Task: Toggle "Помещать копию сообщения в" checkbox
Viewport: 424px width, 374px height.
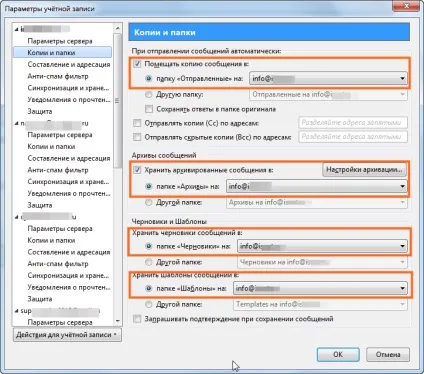Action: click(137, 64)
